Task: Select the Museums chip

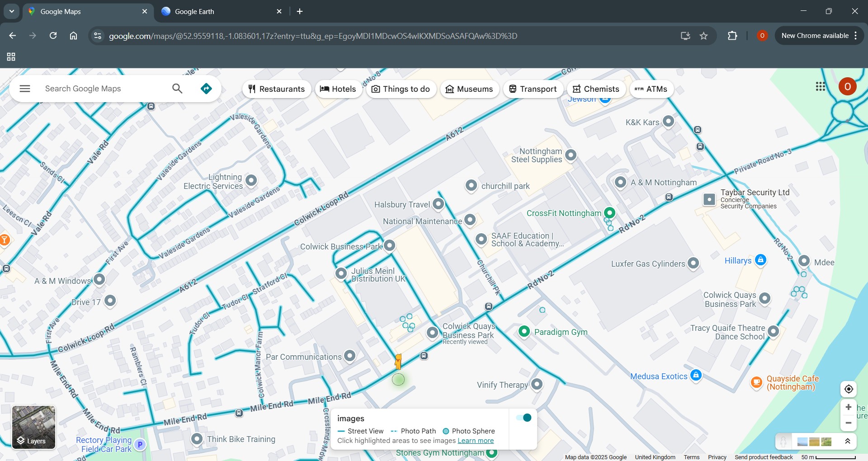Action: (470, 89)
